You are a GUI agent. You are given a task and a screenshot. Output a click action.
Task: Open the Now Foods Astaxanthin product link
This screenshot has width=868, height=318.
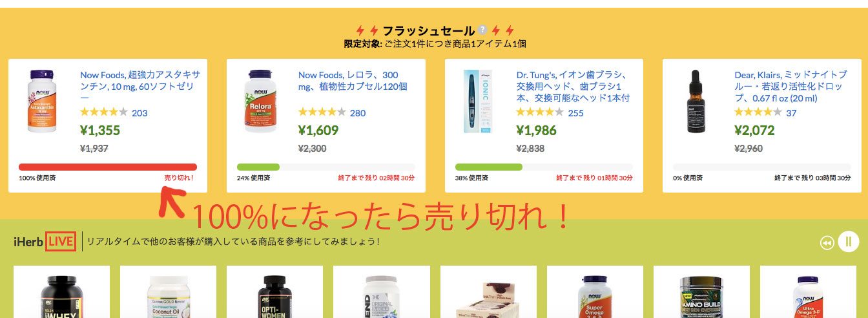[140, 86]
